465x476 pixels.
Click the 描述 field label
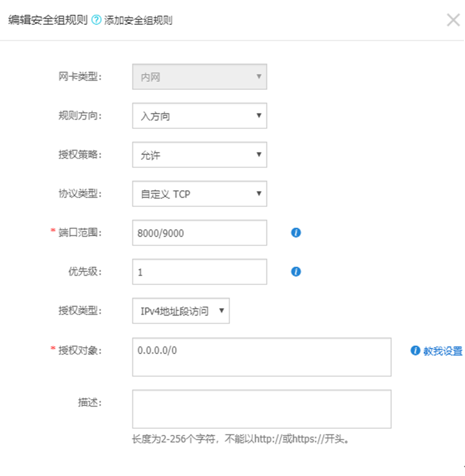coord(89,402)
